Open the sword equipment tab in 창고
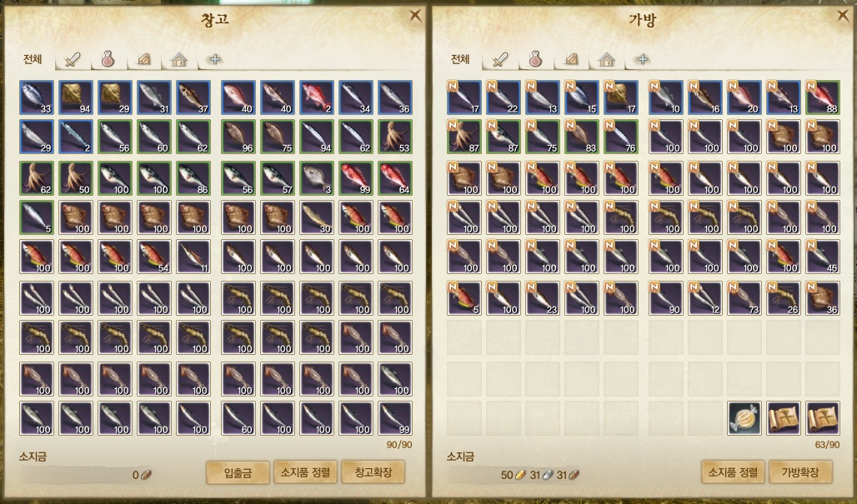Screen dimensions: 857x504 (x=73, y=59)
